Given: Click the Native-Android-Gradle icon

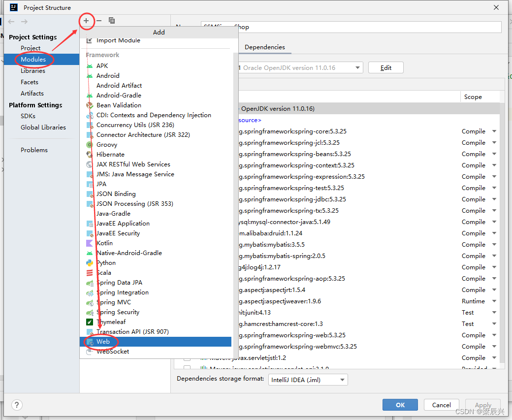Looking at the screenshot, I should tap(90, 253).
